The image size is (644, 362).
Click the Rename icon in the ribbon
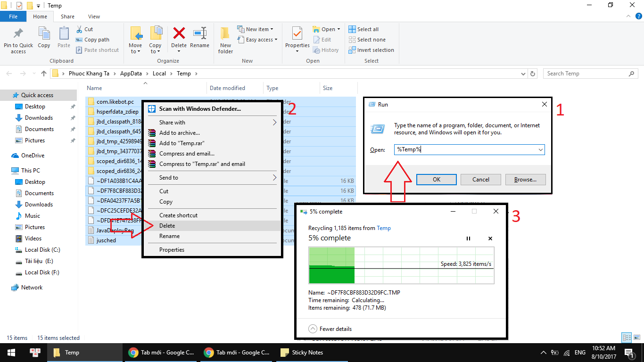[200, 38]
